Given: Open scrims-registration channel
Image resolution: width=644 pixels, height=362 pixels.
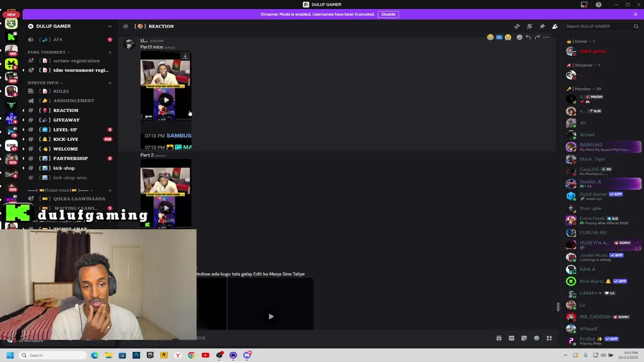Looking at the screenshot, I should click(x=70, y=61).
